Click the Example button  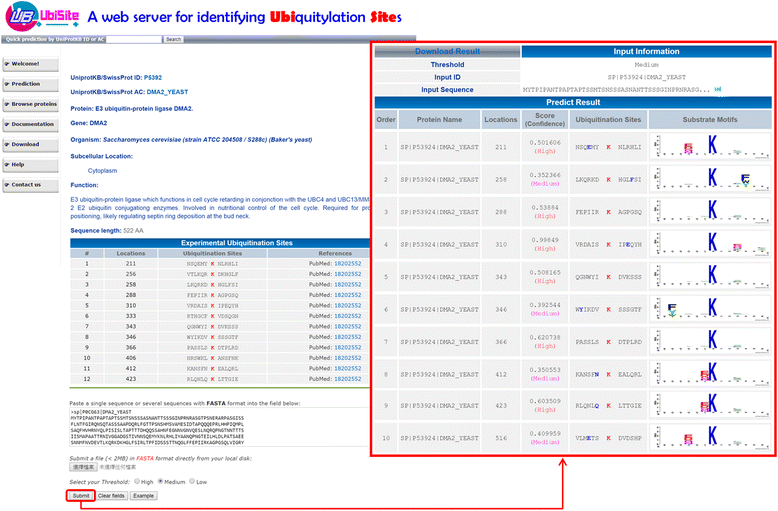(x=143, y=496)
